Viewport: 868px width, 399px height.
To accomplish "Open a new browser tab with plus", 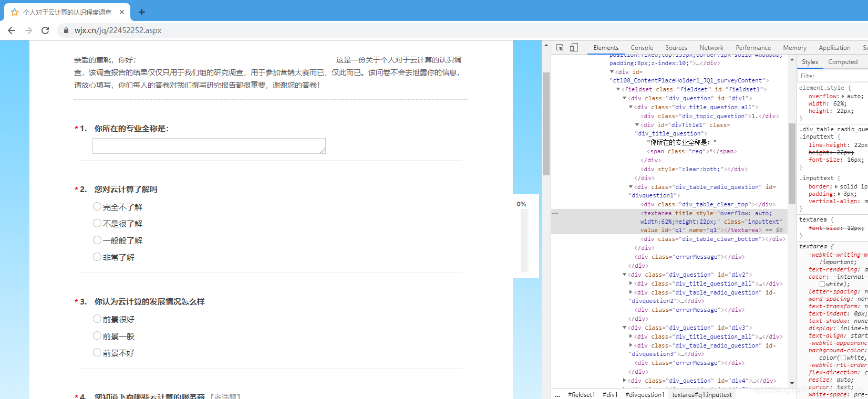I will 141,12.
